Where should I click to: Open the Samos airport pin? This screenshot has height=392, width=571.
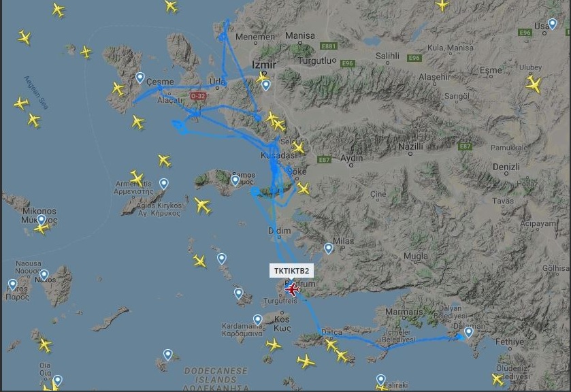[x=235, y=180]
